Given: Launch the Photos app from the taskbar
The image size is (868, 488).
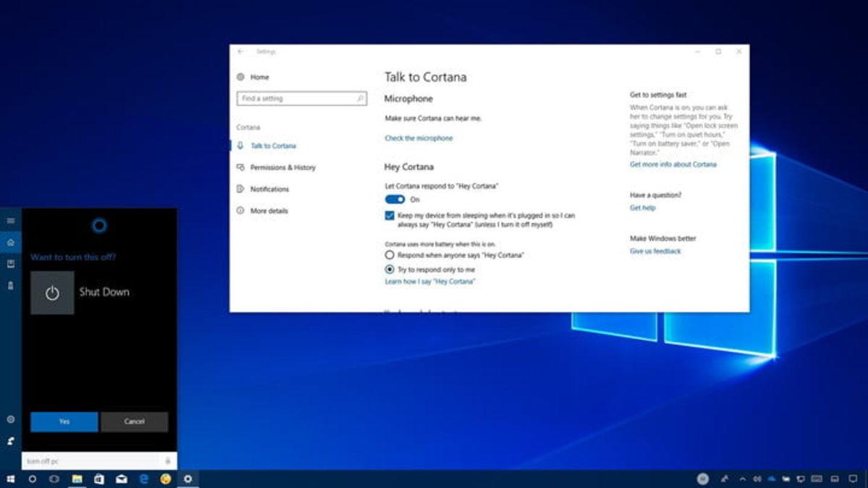Looking at the screenshot, I should [x=76, y=478].
